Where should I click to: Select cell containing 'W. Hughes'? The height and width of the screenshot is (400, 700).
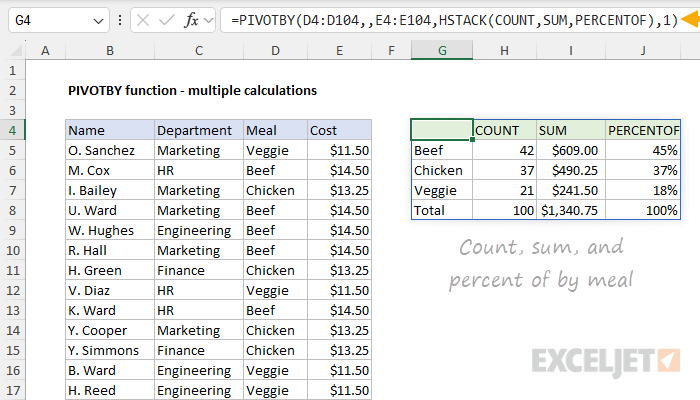click(110, 230)
